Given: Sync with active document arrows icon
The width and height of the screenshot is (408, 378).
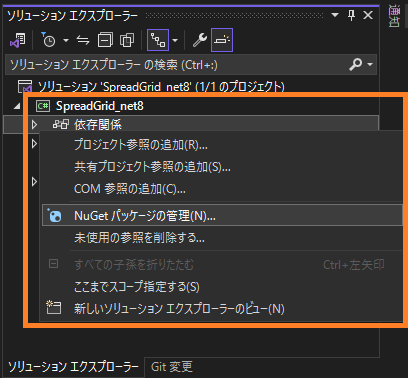Looking at the screenshot, I should (x=83, y=40).
